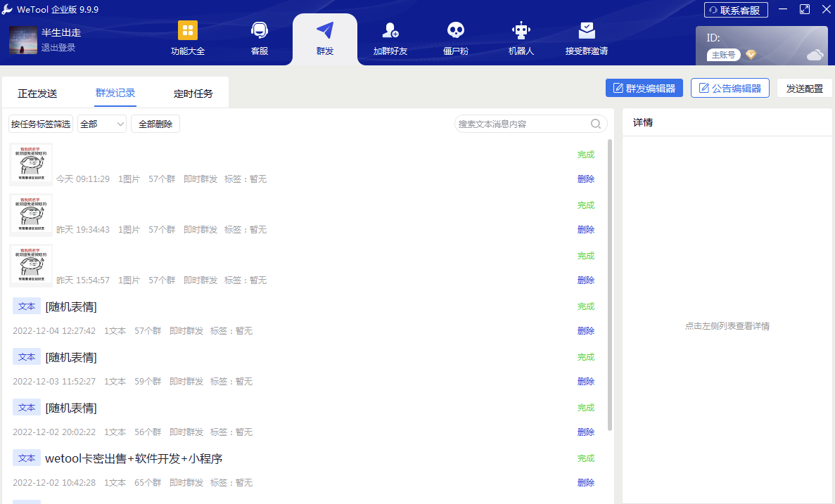Open the 公告编辑器 button
The width and height of the screenshot is (835, 504).
coord(729,89)
